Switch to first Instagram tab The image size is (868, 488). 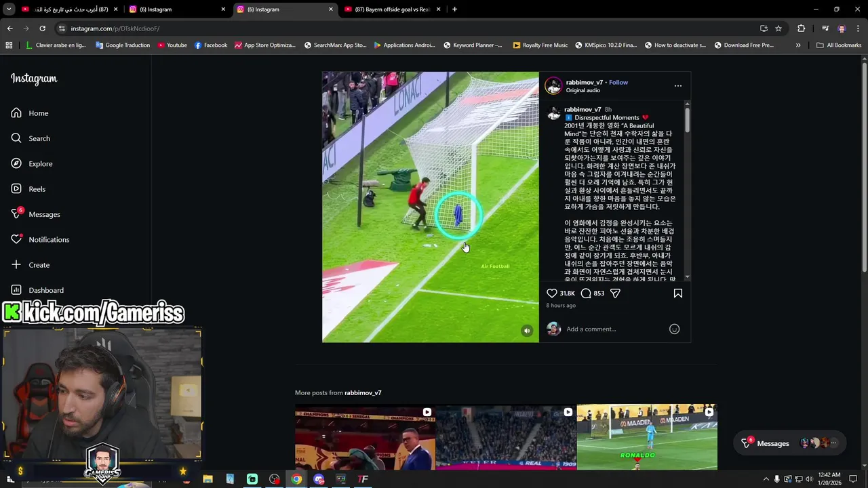(176, 9)
